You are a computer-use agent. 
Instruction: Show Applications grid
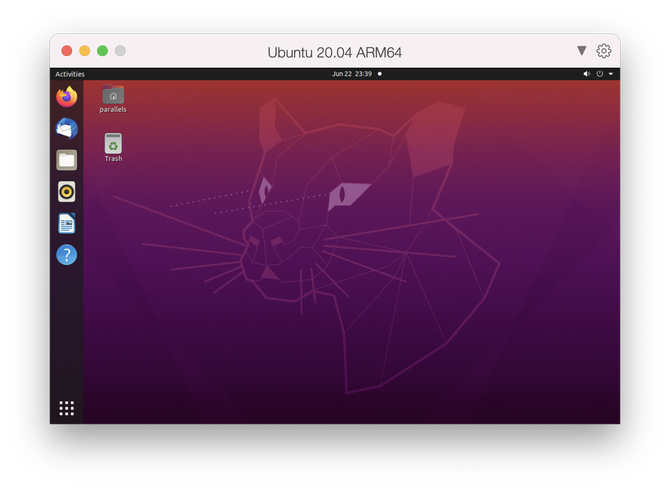click(x=67, y=408)
